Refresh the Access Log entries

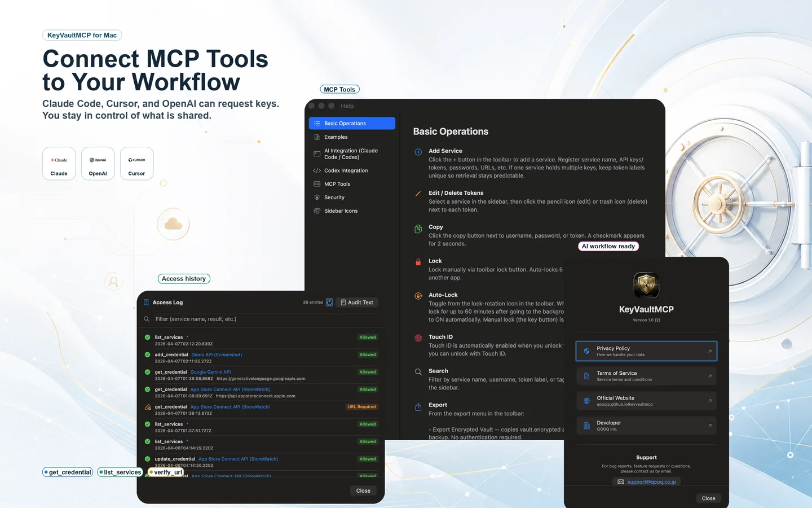click(x=330, y=303)
